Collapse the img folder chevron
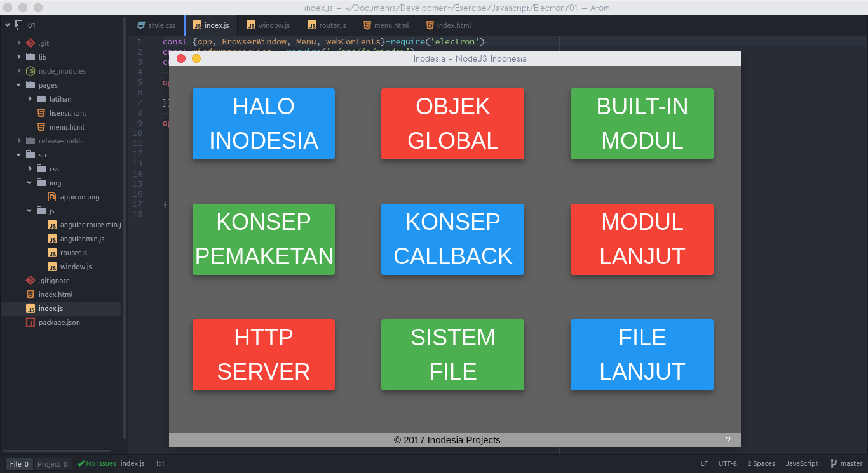This screenshot has width=868, height=473. [30, 183]
